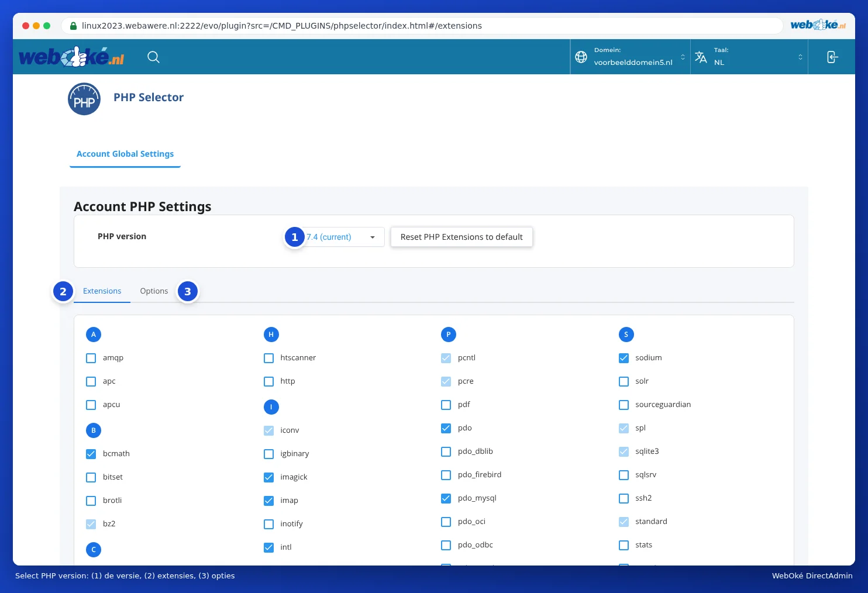Click the WebOké logo in header
Image resolution: width=868 pixels, height=593 pixels.
tap(71, 57)
